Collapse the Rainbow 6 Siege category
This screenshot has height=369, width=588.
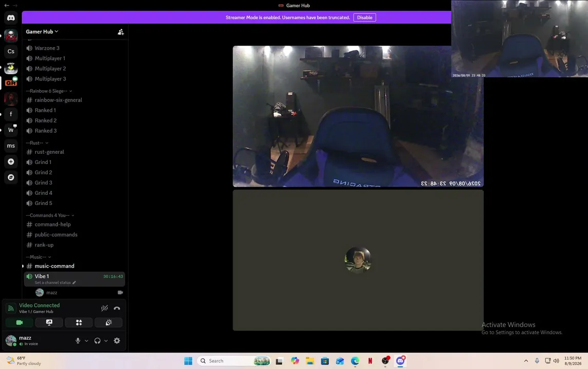tap(49, 91)
